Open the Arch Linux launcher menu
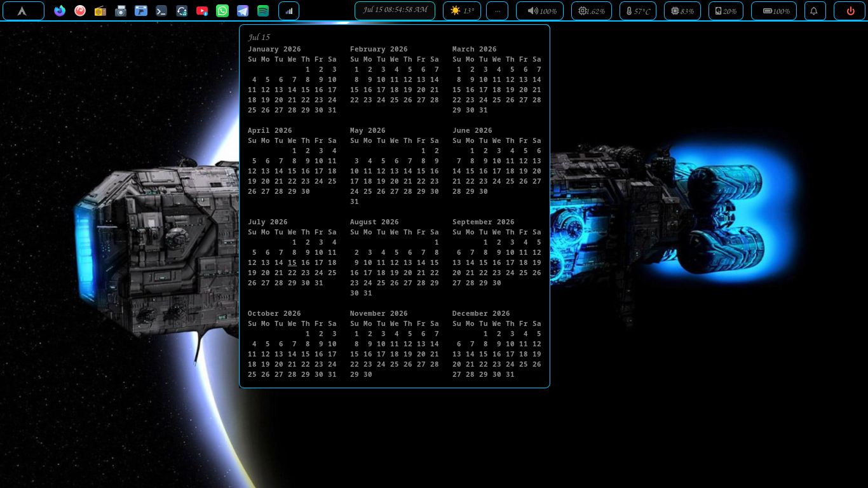Screen dimensions: 868x488 click(x=23, y=11)
